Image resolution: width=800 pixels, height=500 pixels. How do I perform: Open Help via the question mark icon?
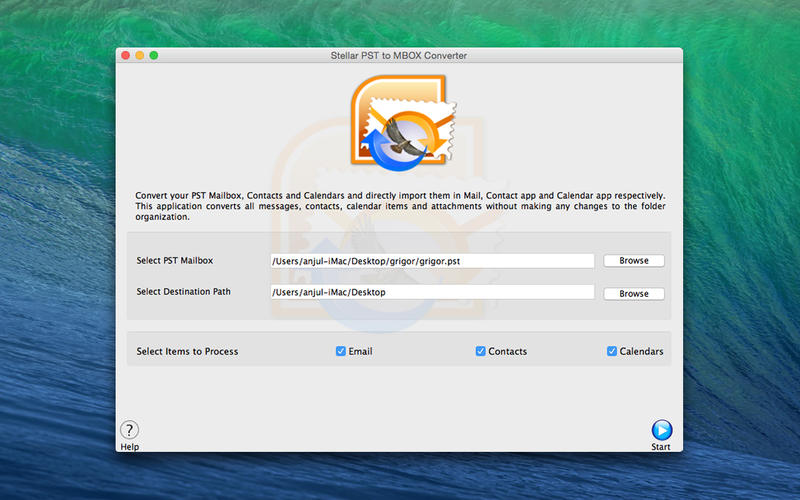[130, 430]
